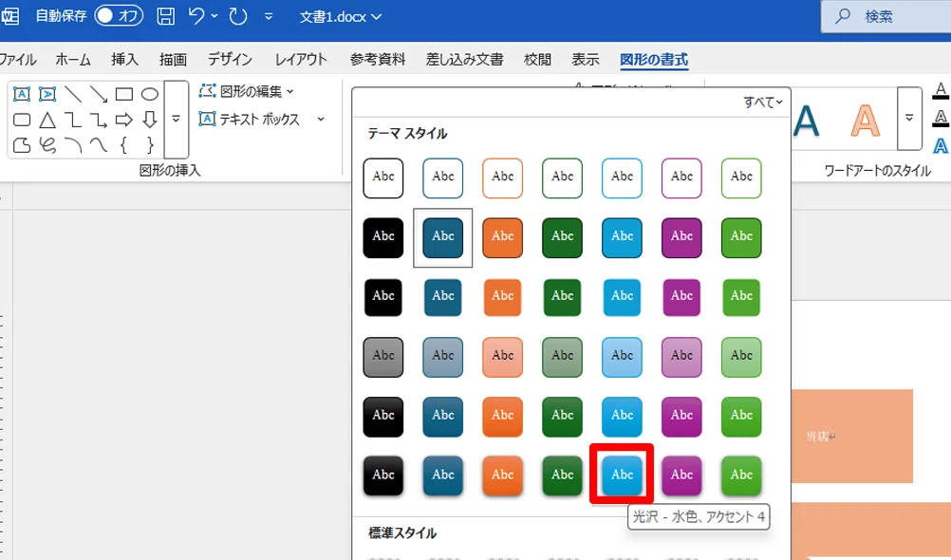Click the orange shape with 当店 text

tap(852, 436)
